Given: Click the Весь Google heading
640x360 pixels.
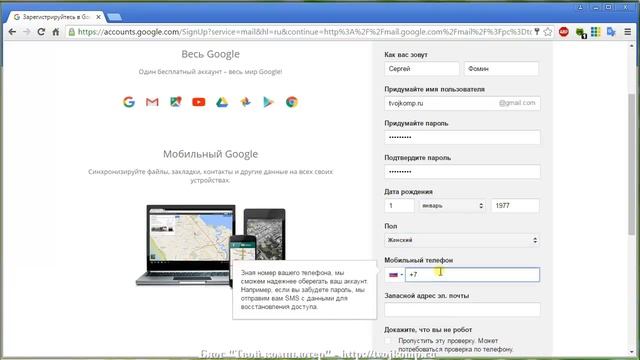Looking at the screenshot, I should 211,54.
